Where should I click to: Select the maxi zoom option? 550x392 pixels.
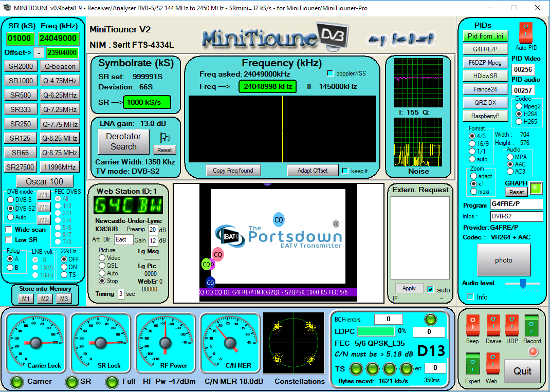473,192
